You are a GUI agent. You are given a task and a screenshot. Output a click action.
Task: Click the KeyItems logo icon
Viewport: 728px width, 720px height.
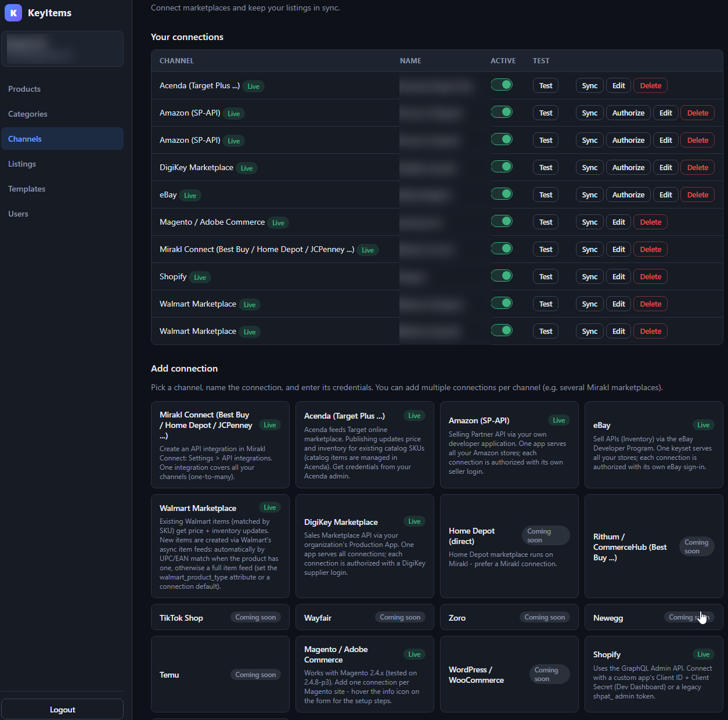[x=13, y=13]
